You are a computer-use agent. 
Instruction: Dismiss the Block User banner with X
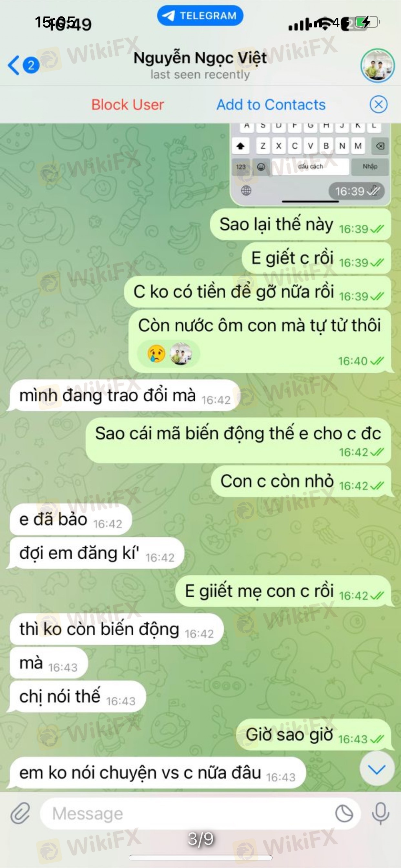378,104
